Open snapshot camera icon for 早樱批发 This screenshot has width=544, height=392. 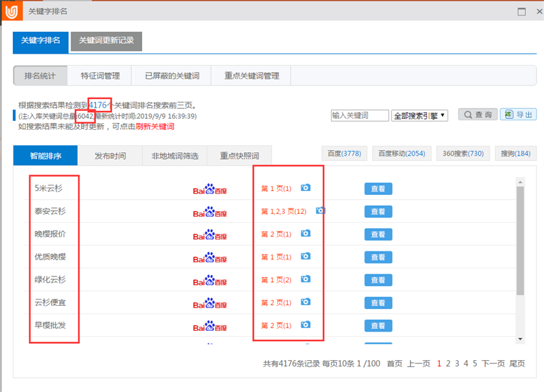click(x=305, y=325)
